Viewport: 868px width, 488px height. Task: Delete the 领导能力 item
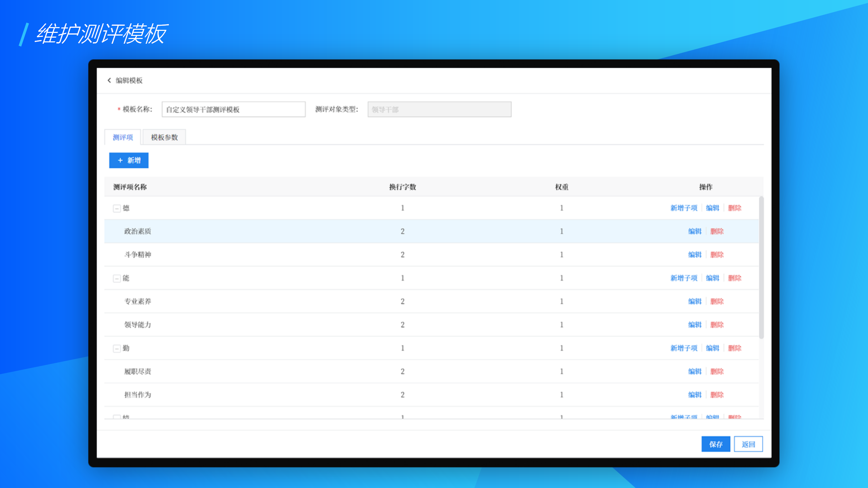717,325
